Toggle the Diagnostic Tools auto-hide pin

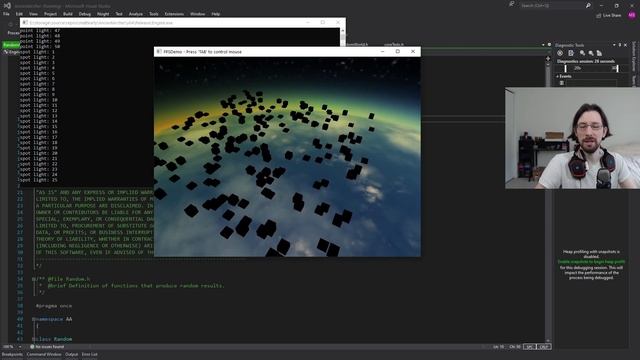point(620,45)
